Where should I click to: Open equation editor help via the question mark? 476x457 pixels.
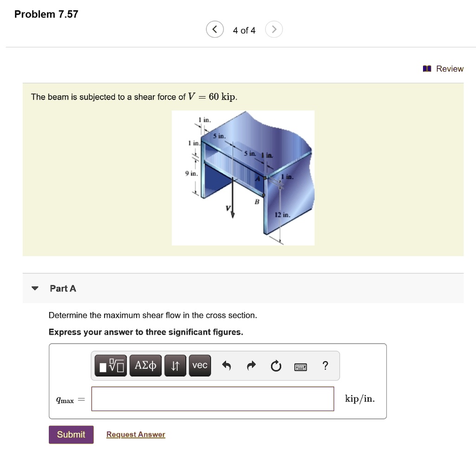click(325, 366)
